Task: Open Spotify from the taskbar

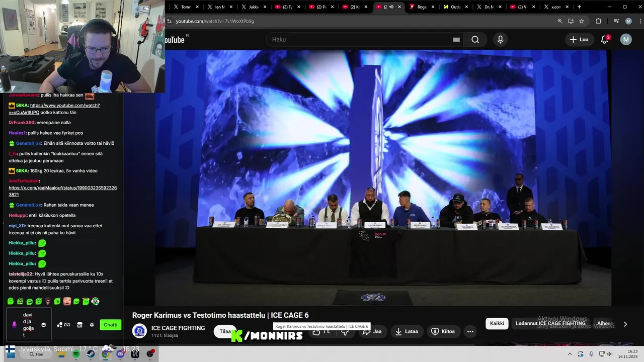Action: click(x=76, y=354)
